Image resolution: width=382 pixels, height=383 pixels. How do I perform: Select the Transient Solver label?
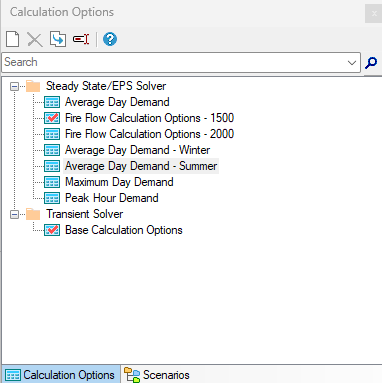click(x=85, y=214)
